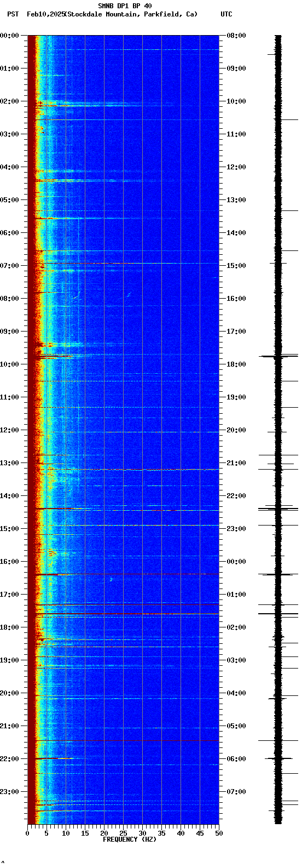Viewport: 302px width, 868px height.
Task: Click the PST axis "20:00" label
Action: pos(9,693)
